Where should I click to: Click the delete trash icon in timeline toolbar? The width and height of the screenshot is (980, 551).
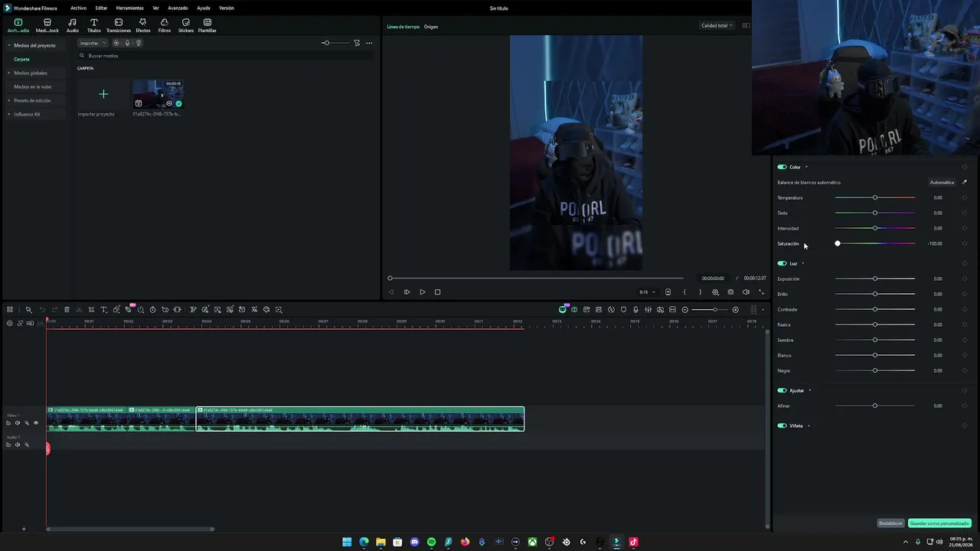point(67,309)
